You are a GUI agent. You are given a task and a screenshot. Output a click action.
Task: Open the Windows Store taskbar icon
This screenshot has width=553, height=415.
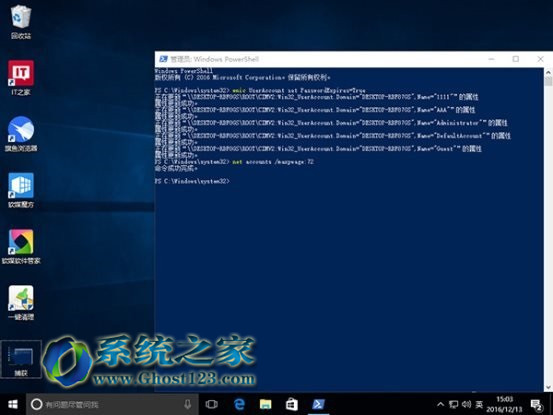[x=292, y=404]
